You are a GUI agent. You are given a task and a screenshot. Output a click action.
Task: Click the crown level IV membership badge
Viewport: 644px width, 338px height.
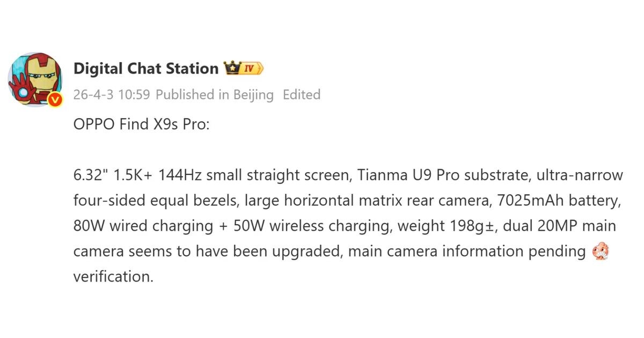[244, 69]
